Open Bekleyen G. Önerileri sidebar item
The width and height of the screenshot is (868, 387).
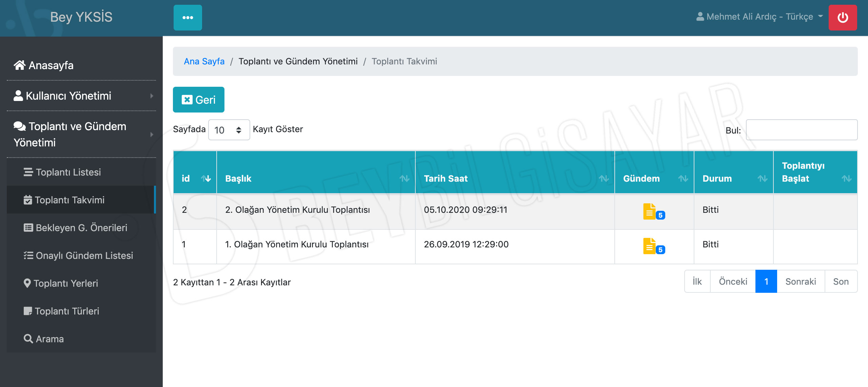(x=81, y=228)
